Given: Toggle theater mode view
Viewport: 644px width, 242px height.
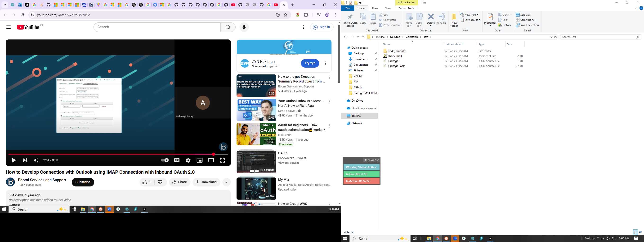Looking at the screenshot, I should coord(211,160).
